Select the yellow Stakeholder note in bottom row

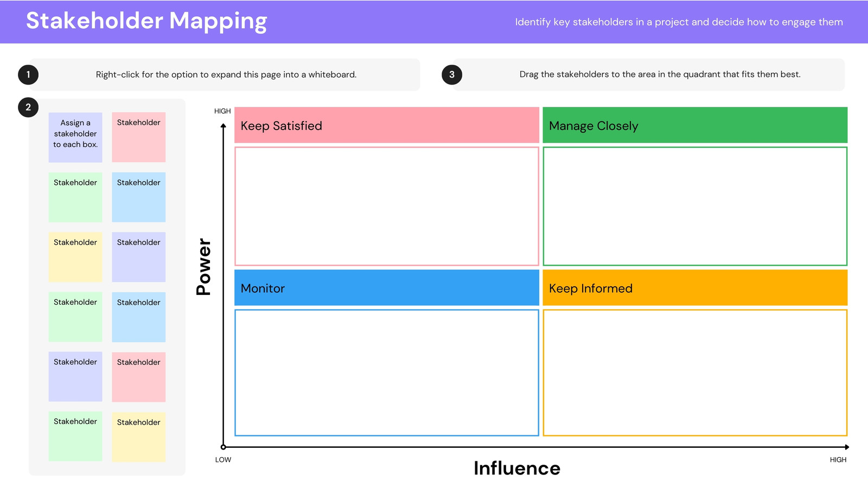[139, 437]
